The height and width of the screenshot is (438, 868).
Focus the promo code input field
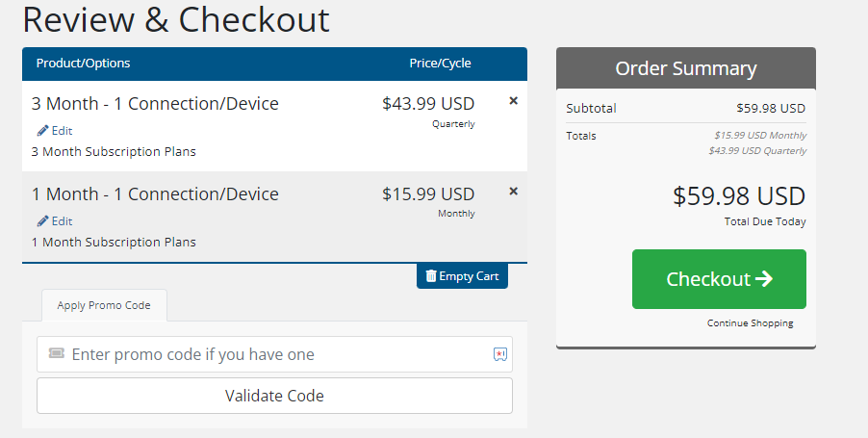click(x=274, y=354)
